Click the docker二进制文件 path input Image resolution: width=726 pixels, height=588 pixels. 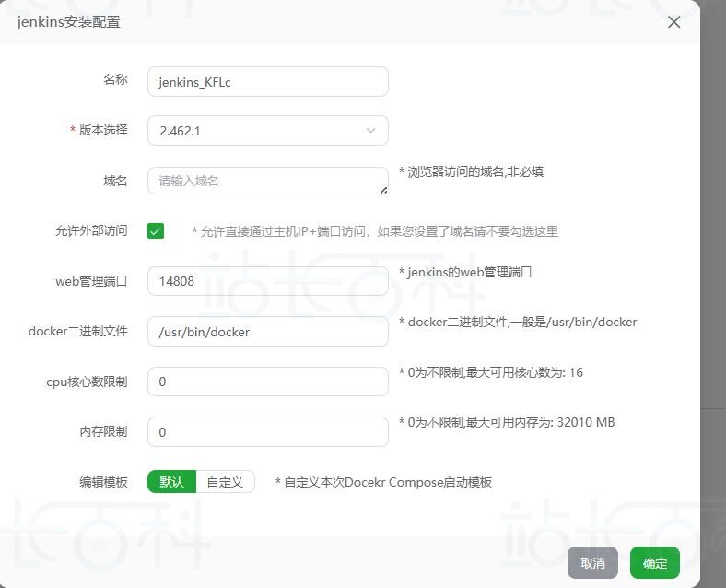coord(267,332)
